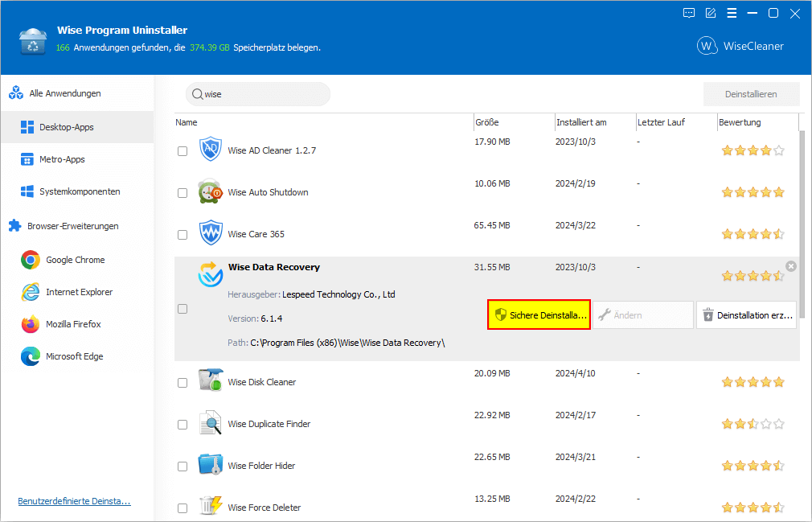The image size is (812, 522).
Task: Sort the list by the Name column
Action: (324, 122)
